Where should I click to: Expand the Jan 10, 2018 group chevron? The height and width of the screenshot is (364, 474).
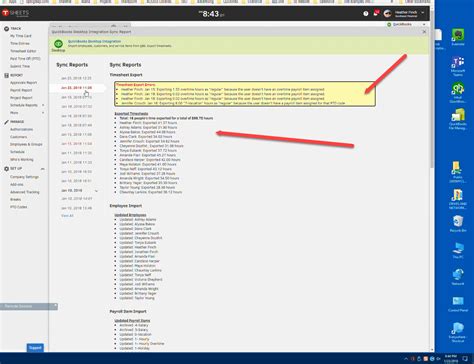[96, 191]
